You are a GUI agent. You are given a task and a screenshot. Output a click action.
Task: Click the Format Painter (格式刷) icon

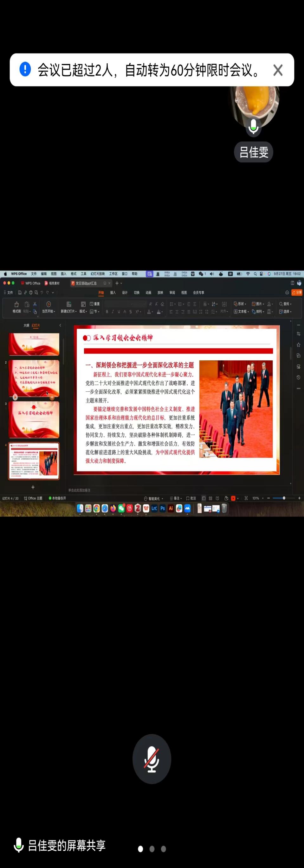coord(16,304)
